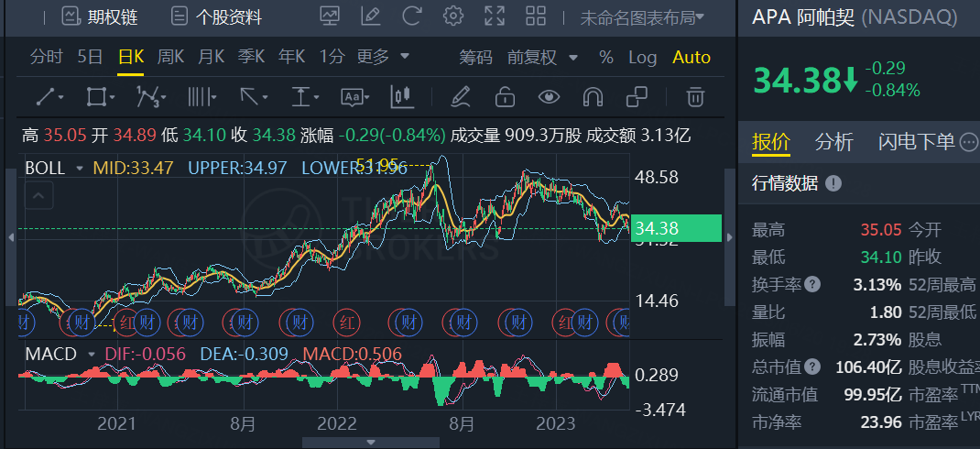Open the MACD indicator dropdown arrow
Image resolution: width=980 pixels, height=449 pixels.
click(92, 355)
